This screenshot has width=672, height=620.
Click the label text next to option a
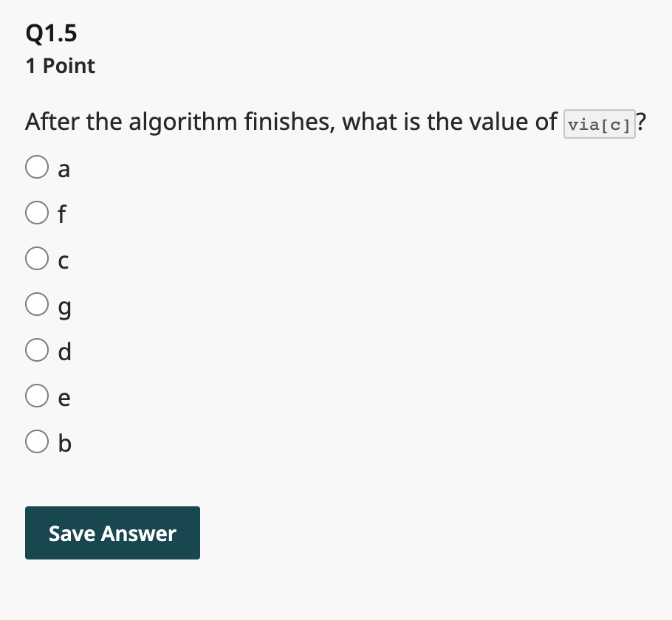[64, 169]
